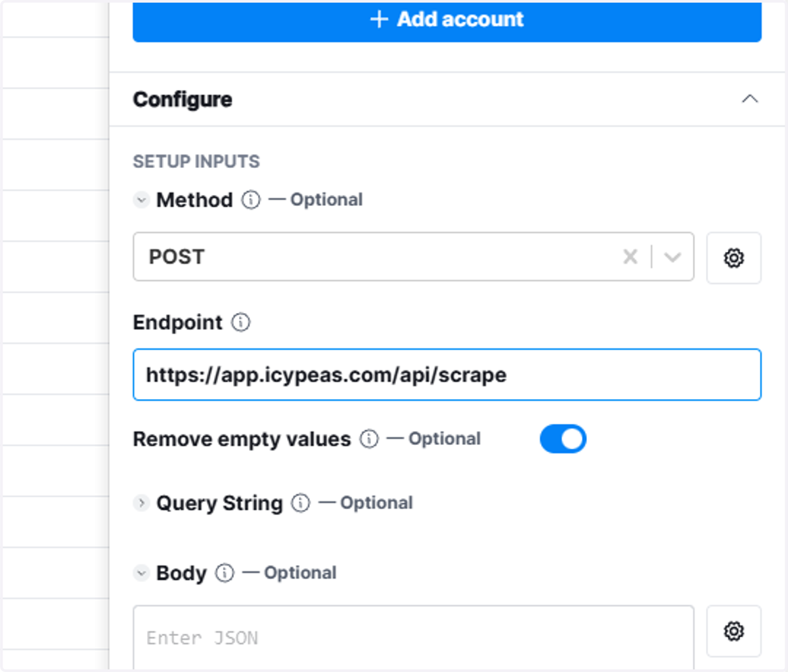
Task: Show info tooltip for Body
Action: point(225,573)
